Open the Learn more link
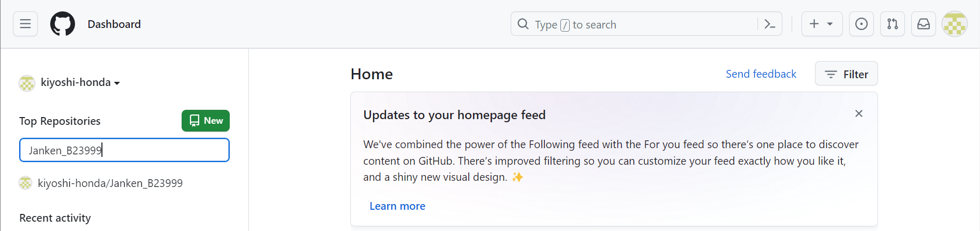 pos(397,206)
